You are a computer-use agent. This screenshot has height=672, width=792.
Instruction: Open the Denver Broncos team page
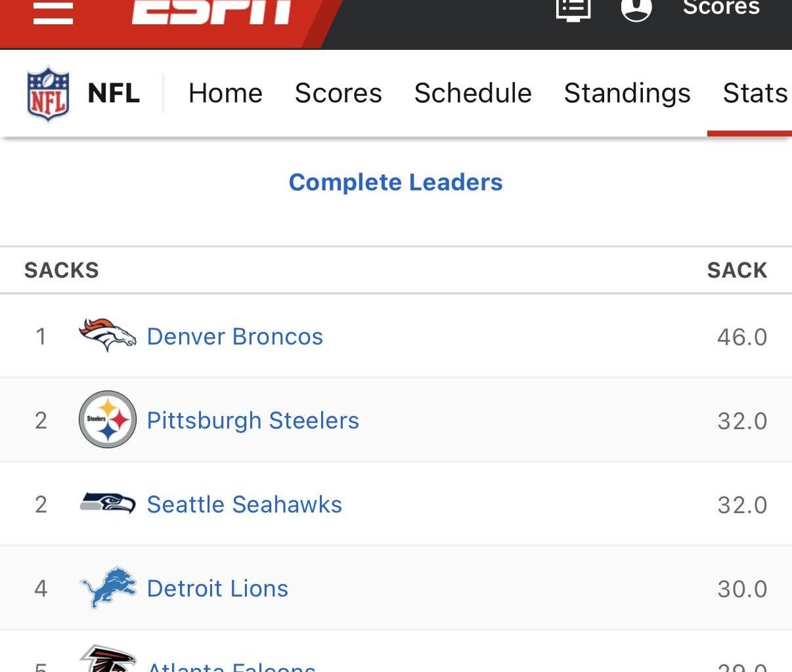(234, 336)
